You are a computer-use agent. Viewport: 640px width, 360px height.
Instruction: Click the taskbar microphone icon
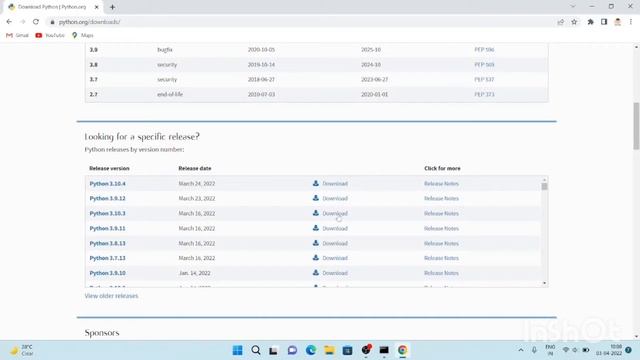click(534, 350)
